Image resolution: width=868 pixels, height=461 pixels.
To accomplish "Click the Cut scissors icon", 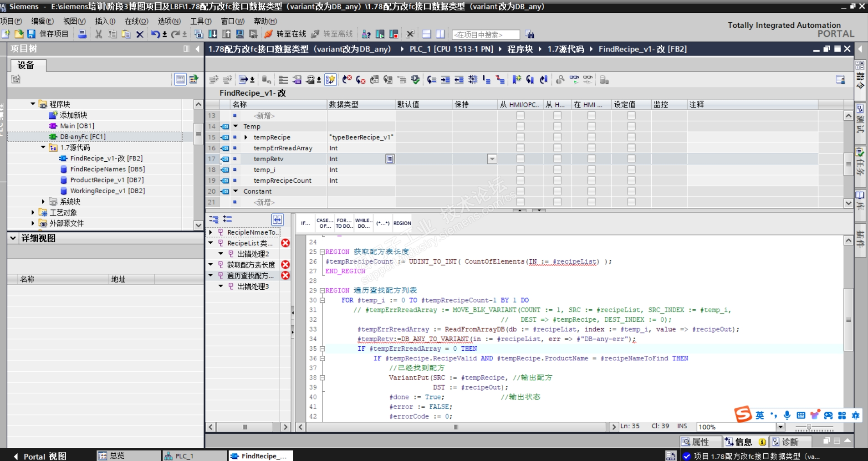I will click(x=98, y=34).
